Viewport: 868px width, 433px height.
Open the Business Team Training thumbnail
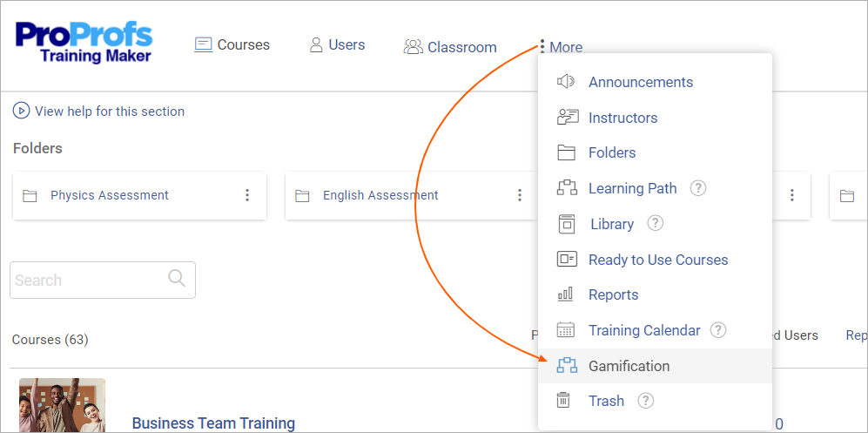pyautogui.click(x=62, y=405)
